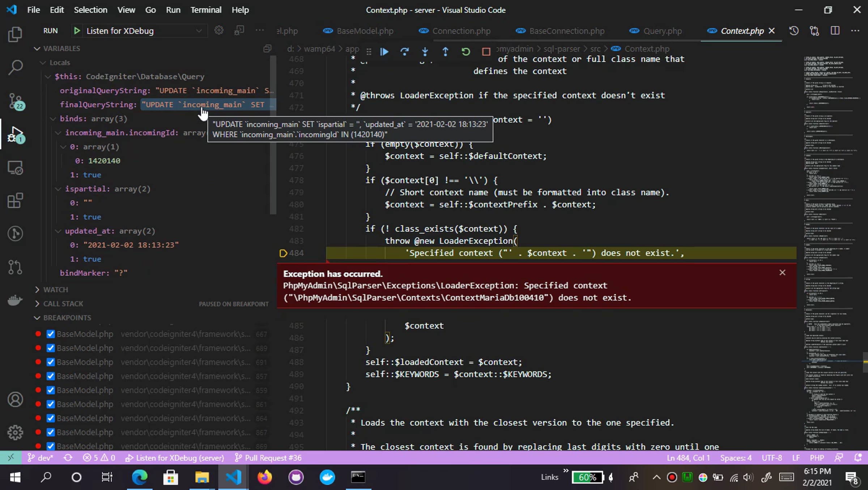Toggle BaseModel.php line 869 breakpoint checkbox

coord(51,446)
